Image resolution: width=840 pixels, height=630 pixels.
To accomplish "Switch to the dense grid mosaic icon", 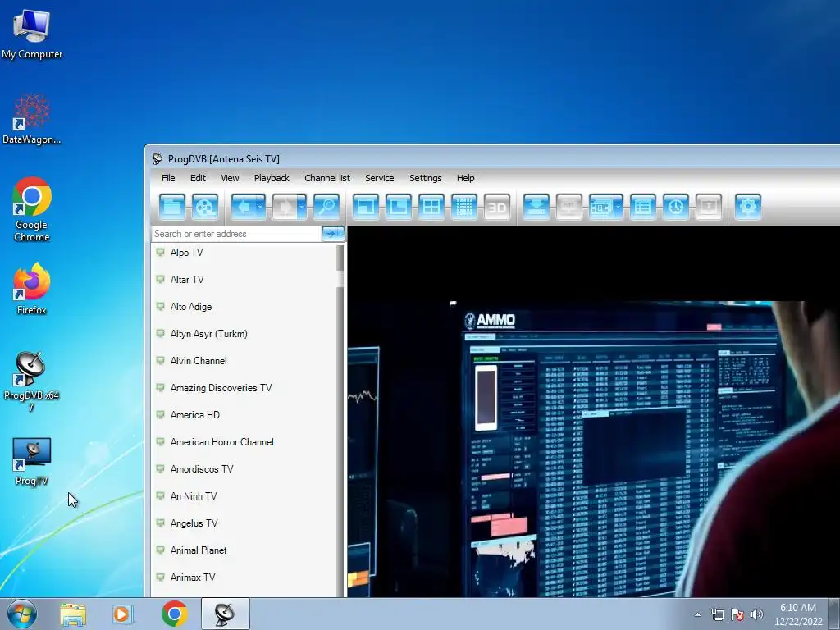I will pos(464,207).
